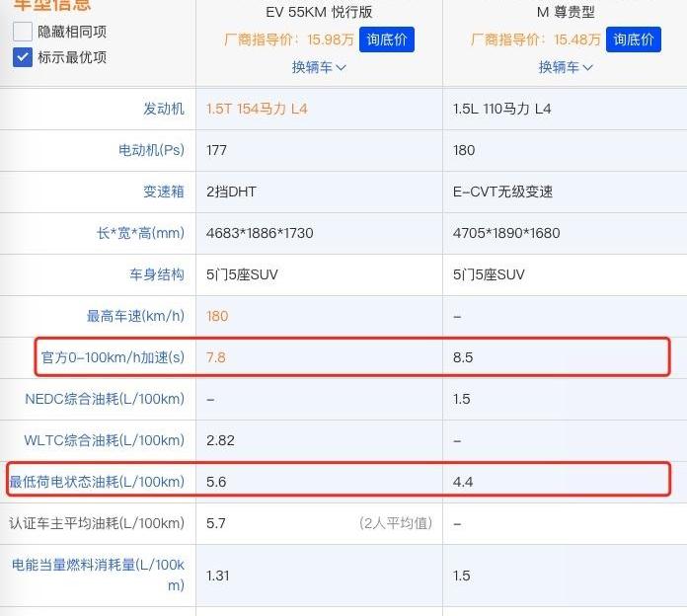The height and width of the screenshot is (616, 687).
Task: Click the 最高车速(km/h) row label
Action: pyautogui.click(x=135, y=316)
